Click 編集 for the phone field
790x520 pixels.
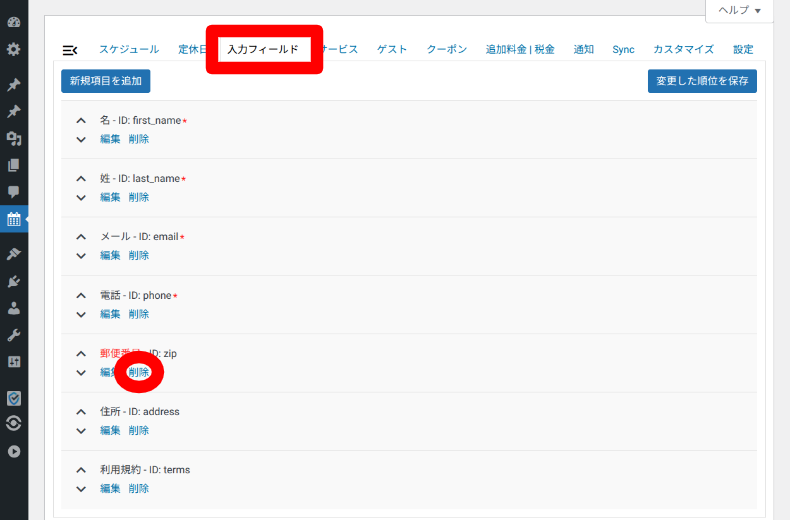click(x=110, y=314)
